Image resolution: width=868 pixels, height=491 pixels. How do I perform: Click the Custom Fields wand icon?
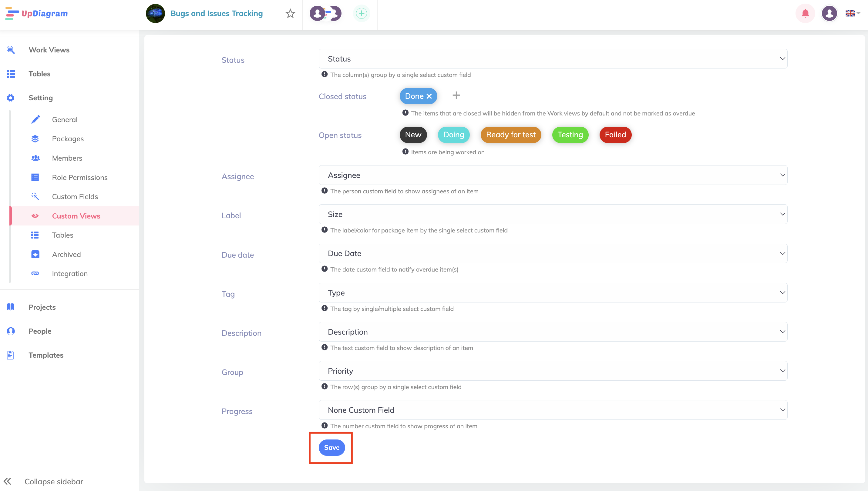(35, 197)
